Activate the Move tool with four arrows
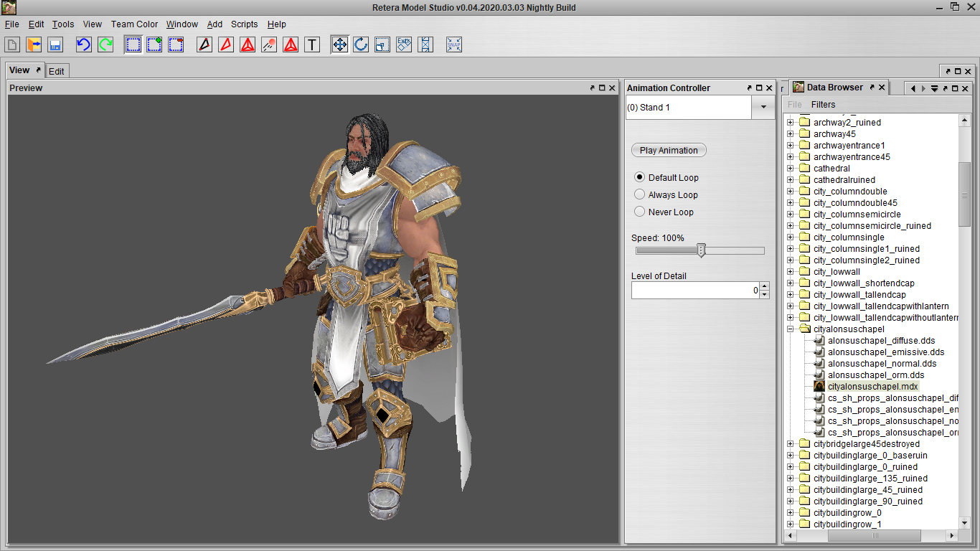This screenshot has height=551, width=980. (x=339, y=44)
